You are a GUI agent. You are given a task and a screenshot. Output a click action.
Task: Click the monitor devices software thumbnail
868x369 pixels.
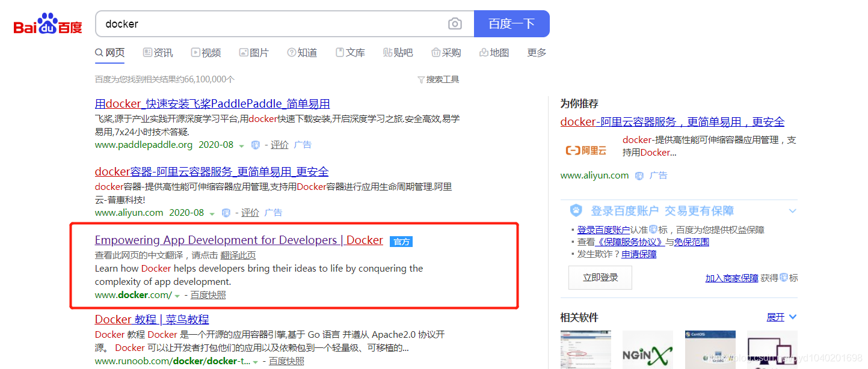point(772,350)
